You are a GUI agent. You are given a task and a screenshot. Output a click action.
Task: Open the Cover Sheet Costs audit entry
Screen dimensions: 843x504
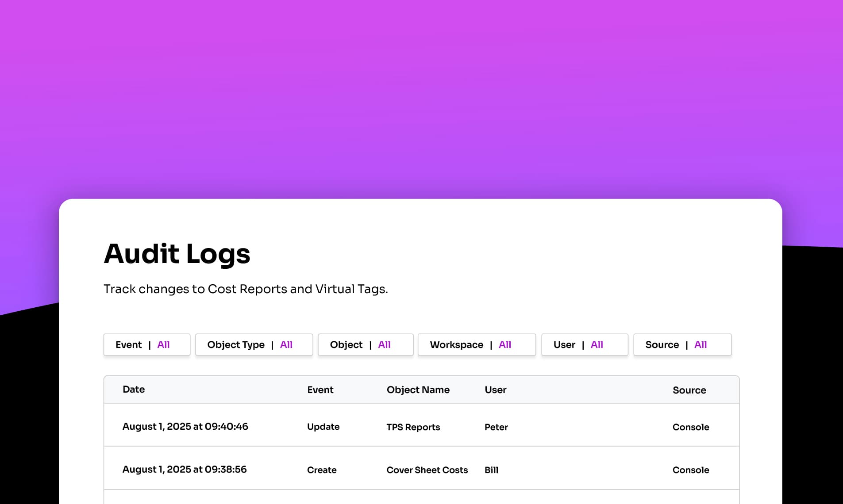point(427,470)
